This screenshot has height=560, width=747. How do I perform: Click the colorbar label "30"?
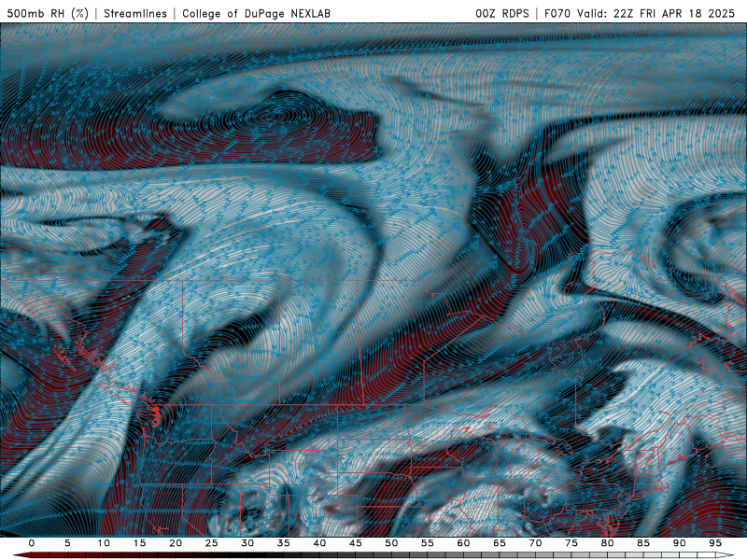pos(247,543)
